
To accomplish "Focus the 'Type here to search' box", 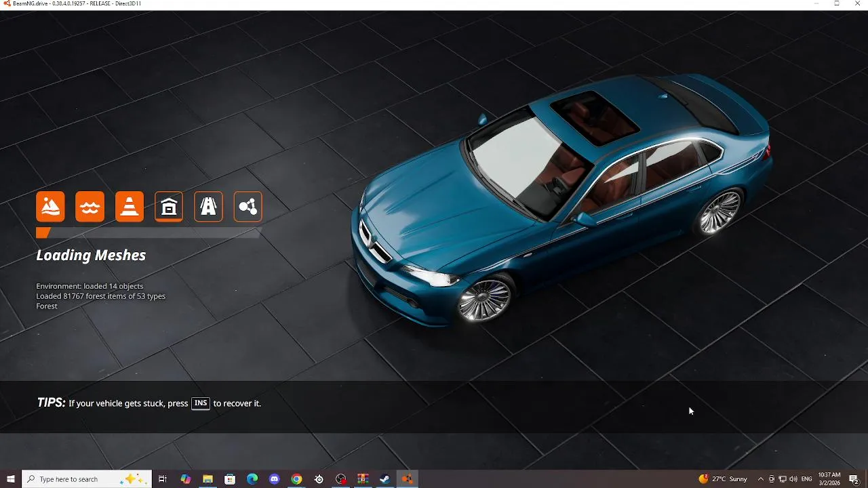I will [87, 479].
